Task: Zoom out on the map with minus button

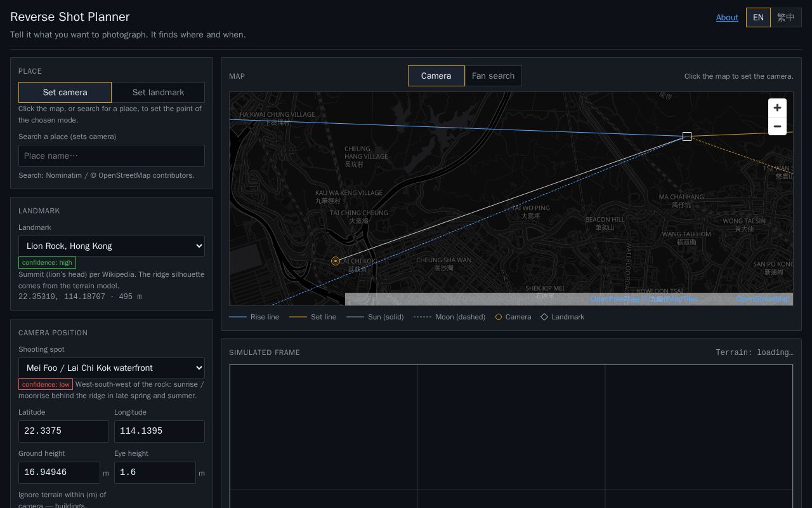Action: (777, 126)
